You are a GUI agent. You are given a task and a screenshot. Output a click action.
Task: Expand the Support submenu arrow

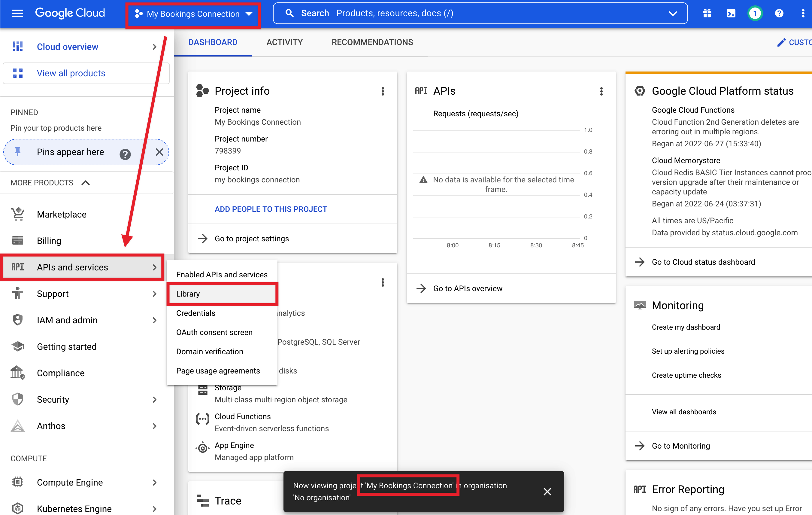(x=154, y=294)
